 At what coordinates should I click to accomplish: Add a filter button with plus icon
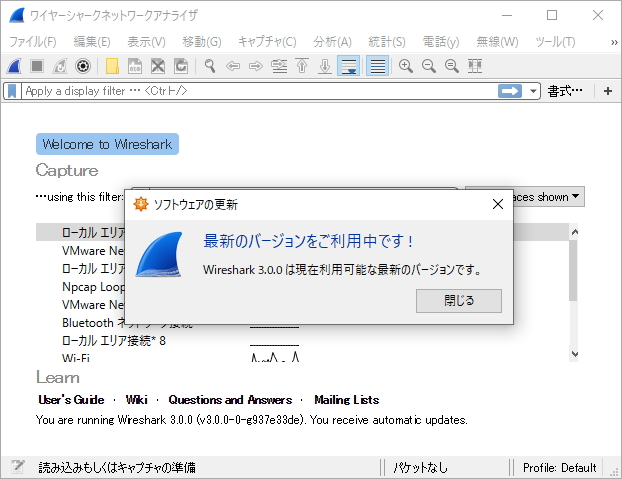point(608,91)
